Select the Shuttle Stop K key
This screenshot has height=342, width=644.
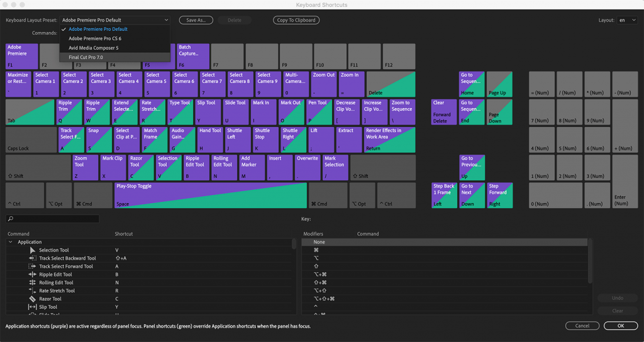pyautogui.click(x=265, y=140)
